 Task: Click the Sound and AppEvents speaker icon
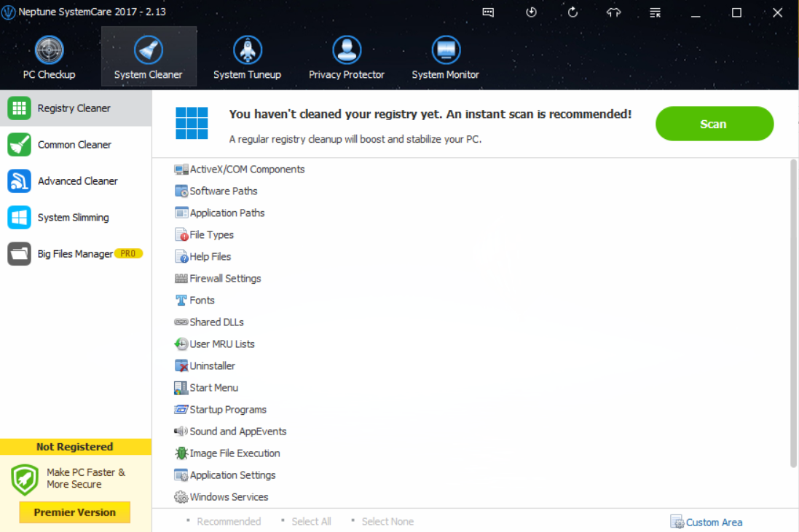(181, 431)
